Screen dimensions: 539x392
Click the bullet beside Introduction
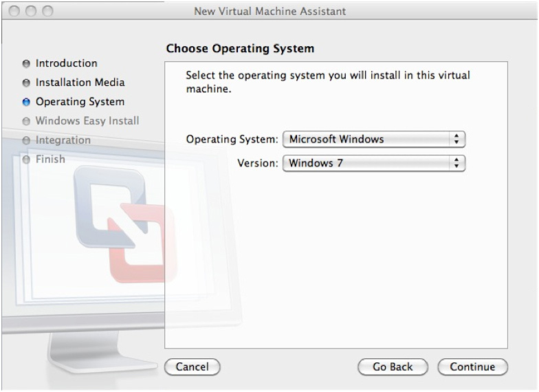[26, 64]
